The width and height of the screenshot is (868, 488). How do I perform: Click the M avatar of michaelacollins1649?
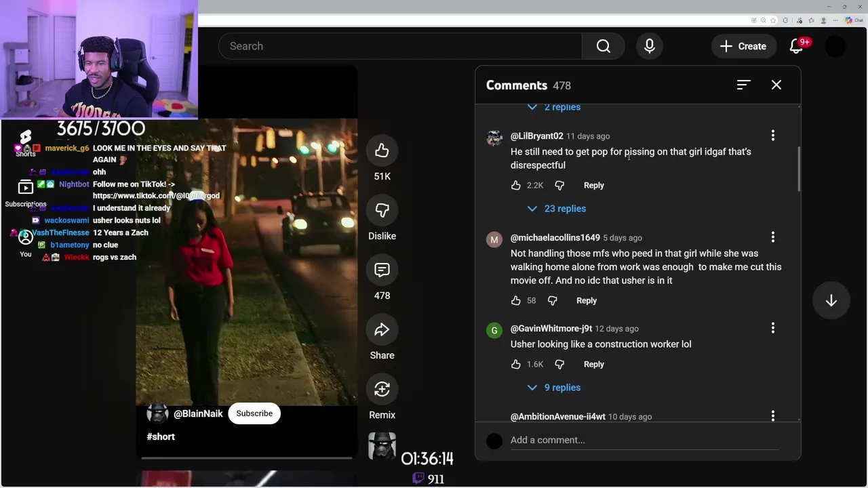click(x=494, y=239)
